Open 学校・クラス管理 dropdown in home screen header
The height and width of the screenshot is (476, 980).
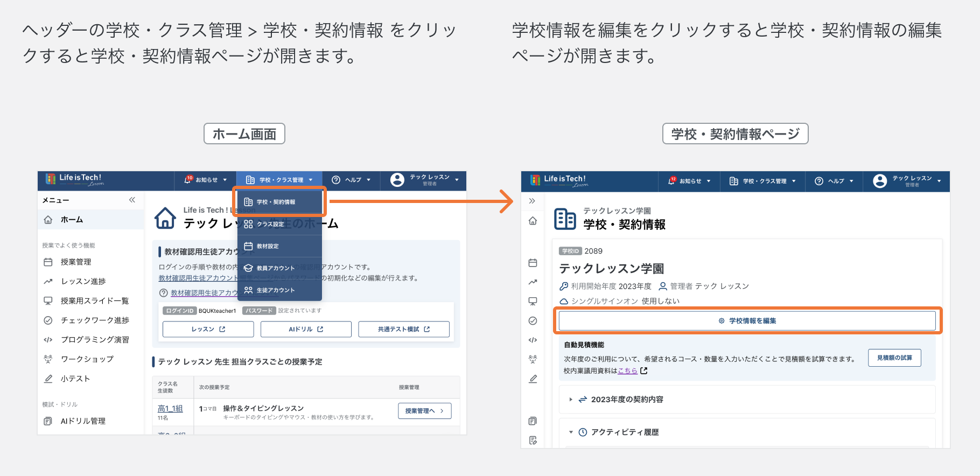[x=279, y=180]
